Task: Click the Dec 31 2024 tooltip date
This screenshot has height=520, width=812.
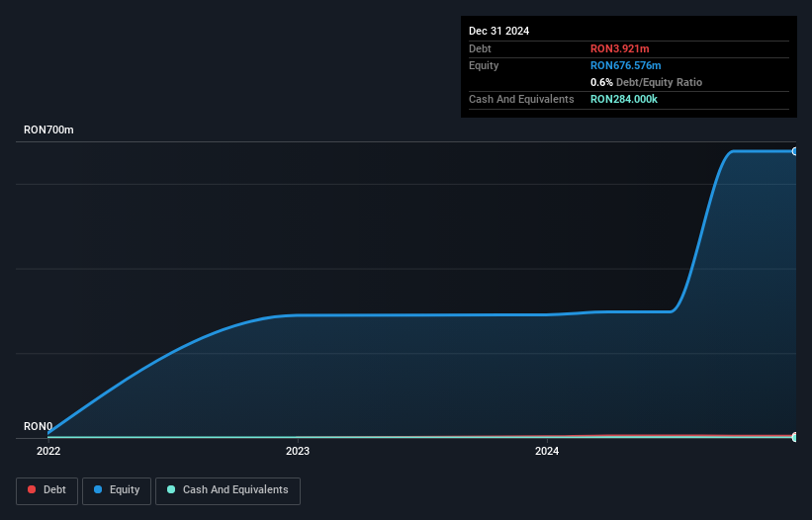Action: (498, 31)
